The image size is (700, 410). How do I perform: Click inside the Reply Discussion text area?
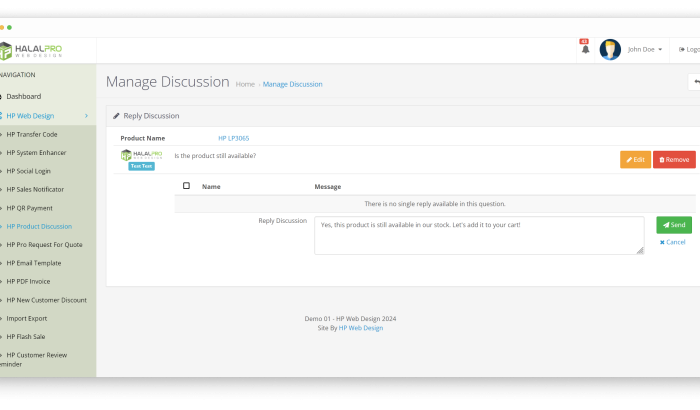click(x=478, y=235)
